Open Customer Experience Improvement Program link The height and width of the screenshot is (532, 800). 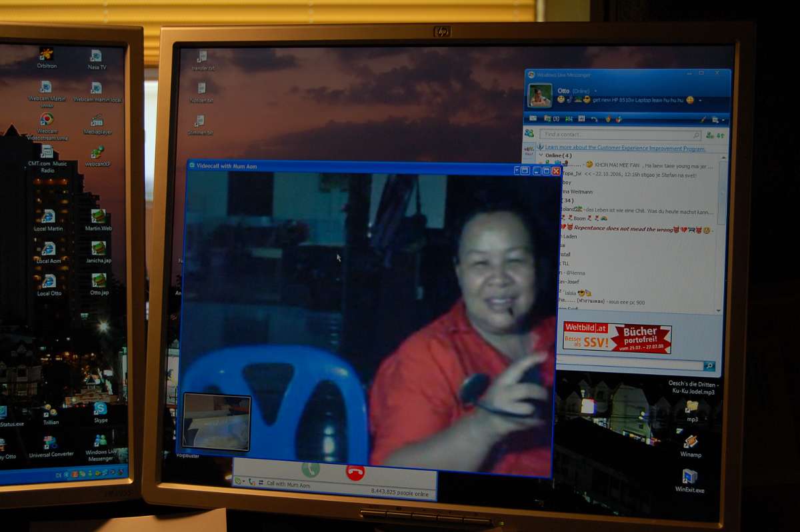coord(624,148)
